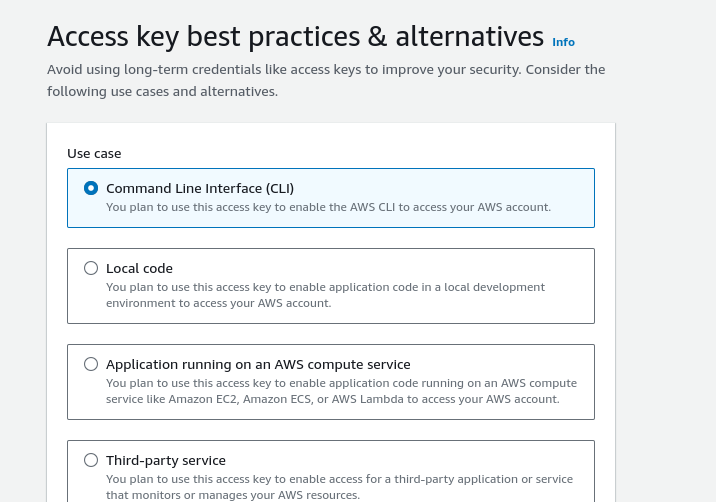The height and width of the screenshot is (502, 716).
Task: Click the "Local code" option title
Action: coord(139,268)
